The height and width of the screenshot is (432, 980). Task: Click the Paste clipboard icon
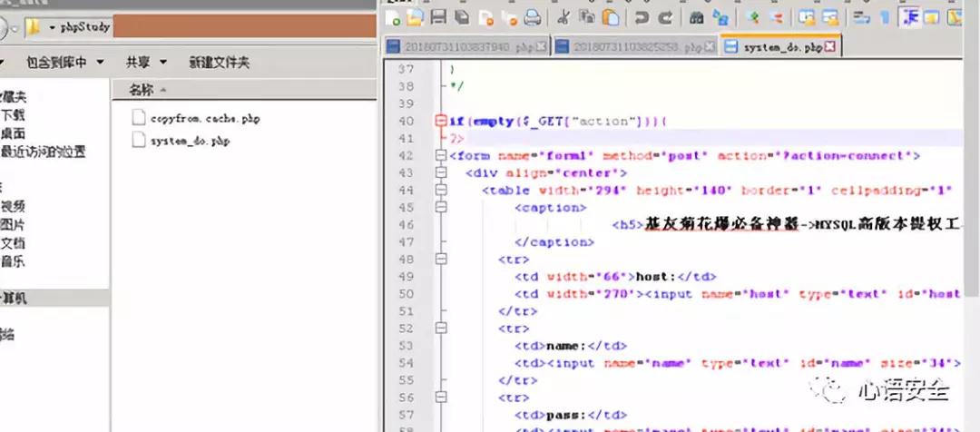point(612,17)
